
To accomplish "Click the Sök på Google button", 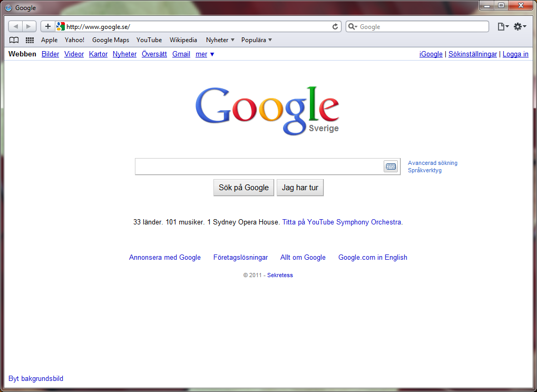I will click(x=243, y=188).
